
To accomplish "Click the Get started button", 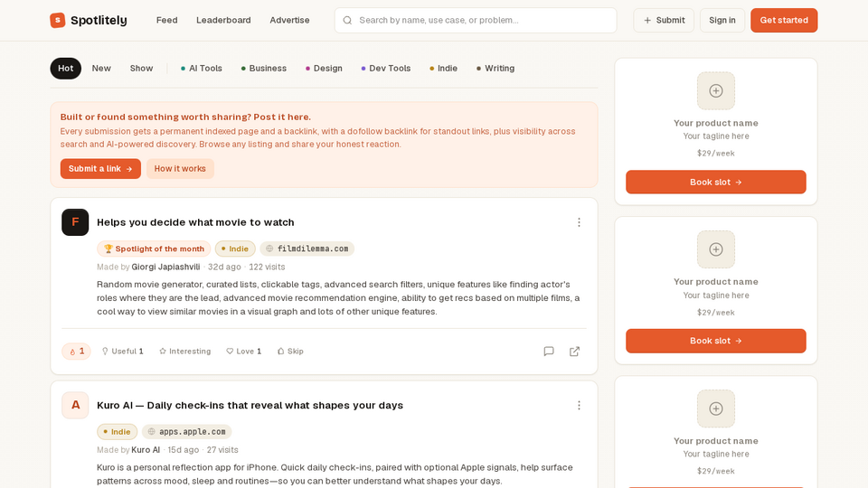I will pos(784,21).
